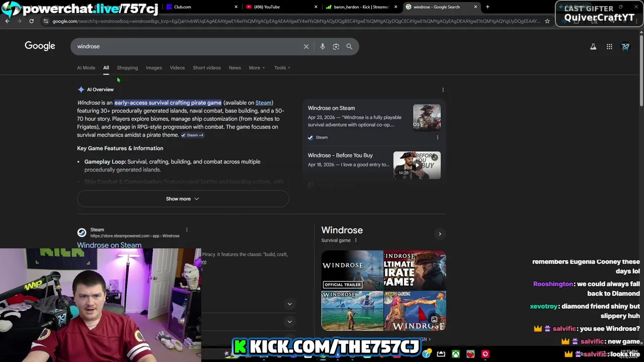The height and width of the screenshot is (362, 644).
Task: Select the Shopping search tab
Action: click(127, 68)
